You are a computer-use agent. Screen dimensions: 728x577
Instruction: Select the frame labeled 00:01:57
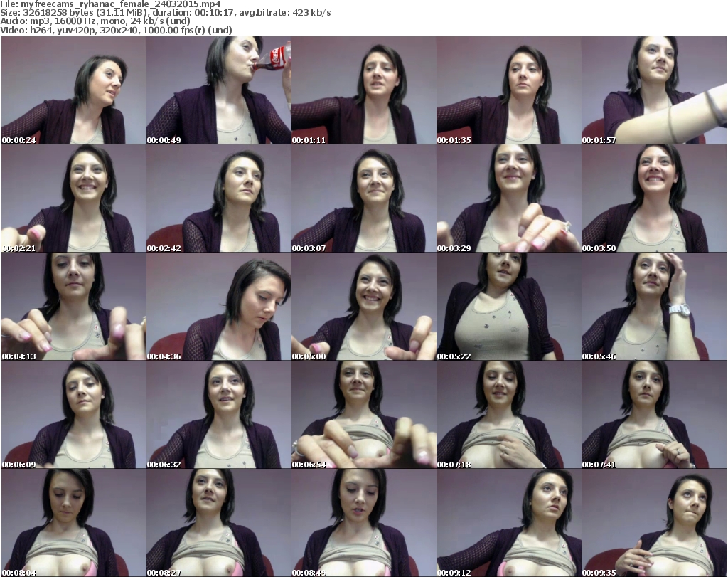coord(654,90)
